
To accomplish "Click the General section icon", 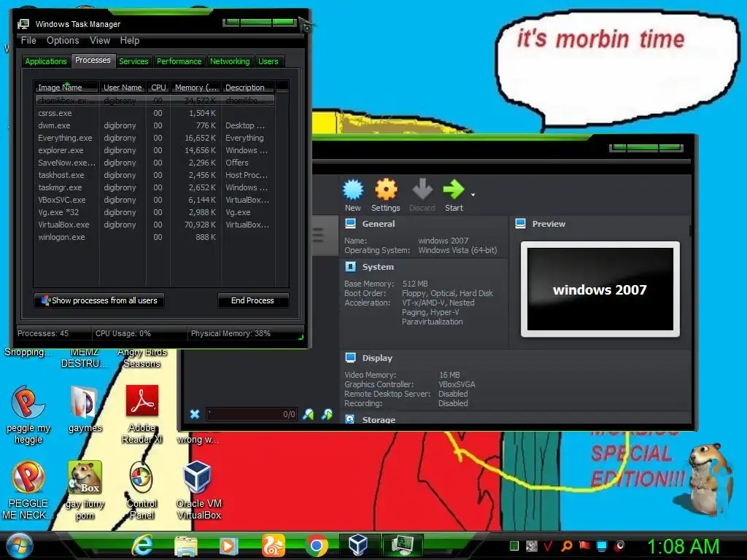I will [351, 223].
